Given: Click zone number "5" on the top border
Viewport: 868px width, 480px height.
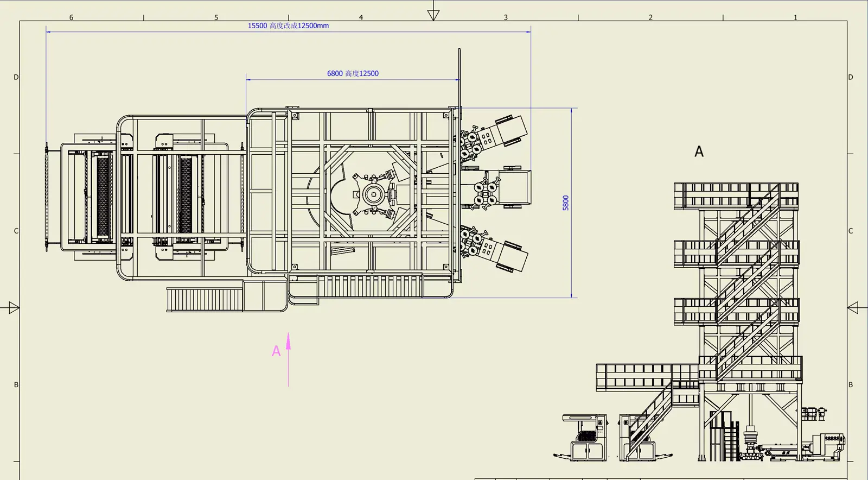Looking at the screenshot, I should coord(216,17).
